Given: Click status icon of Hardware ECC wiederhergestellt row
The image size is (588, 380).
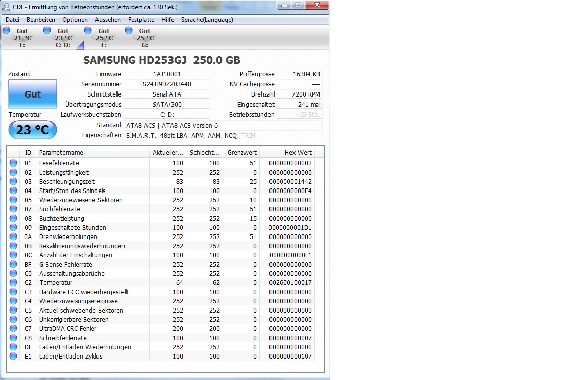Looking at the screenshot, I should click(x=13, y=292).
